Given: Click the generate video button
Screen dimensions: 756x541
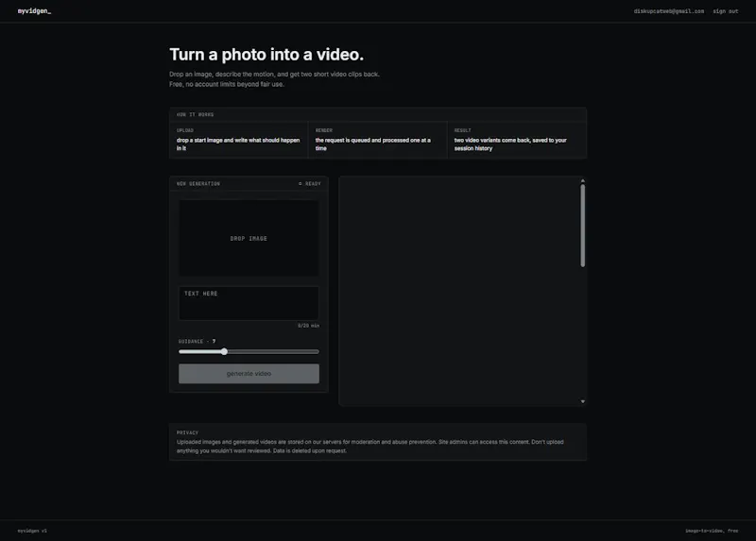Looking at the screenshot, I should pos(249,374).
